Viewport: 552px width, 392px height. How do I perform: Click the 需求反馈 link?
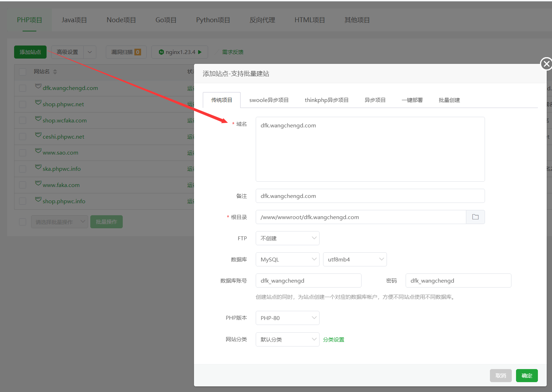click(233, 52)
